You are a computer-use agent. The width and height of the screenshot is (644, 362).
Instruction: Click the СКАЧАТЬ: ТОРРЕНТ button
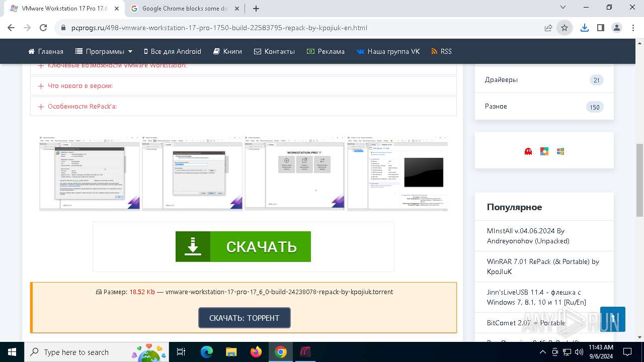(x=245, y=318)
